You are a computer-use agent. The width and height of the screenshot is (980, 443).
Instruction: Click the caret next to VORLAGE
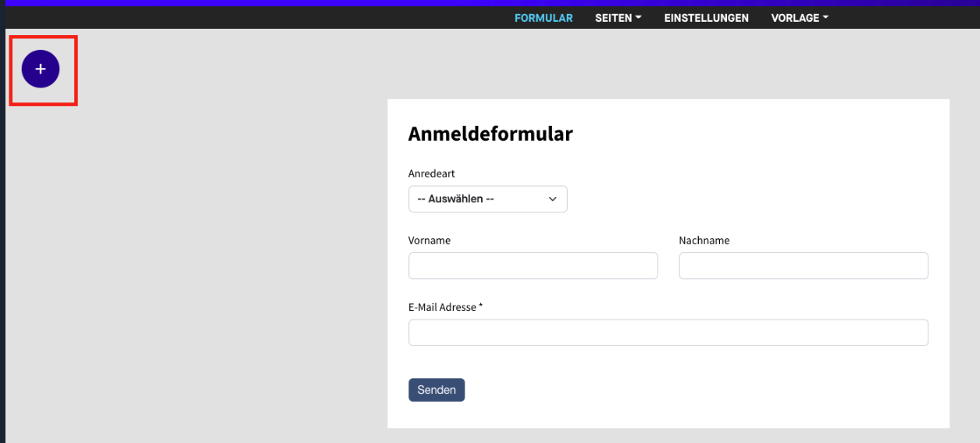(x=825, y=17)
